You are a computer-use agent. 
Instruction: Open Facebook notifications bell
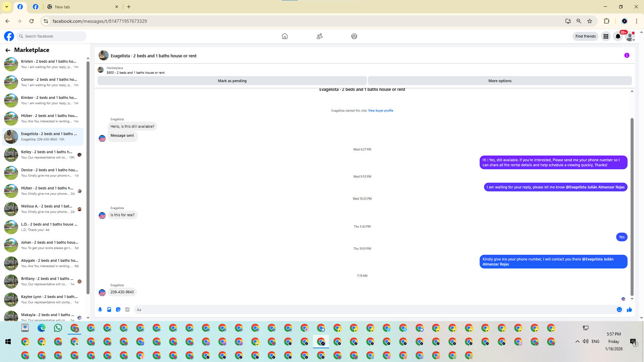(x=618, y=37)
